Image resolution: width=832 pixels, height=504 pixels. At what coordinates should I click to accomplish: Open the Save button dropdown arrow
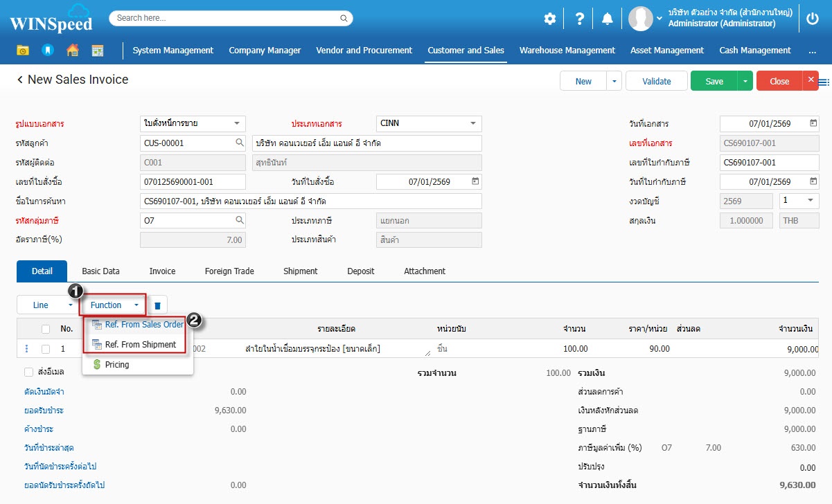pos(745,81)
